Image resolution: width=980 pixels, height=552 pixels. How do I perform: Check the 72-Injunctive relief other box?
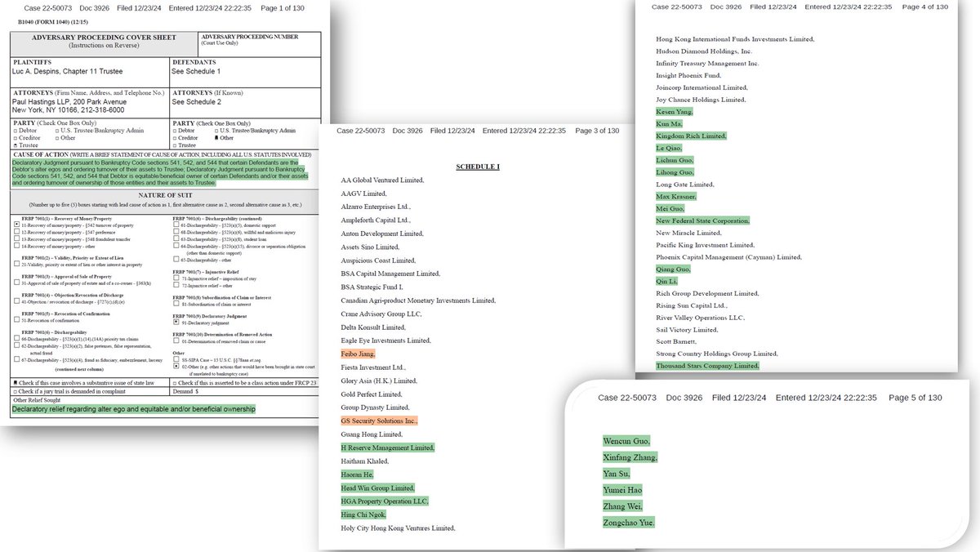pos(176,285)
